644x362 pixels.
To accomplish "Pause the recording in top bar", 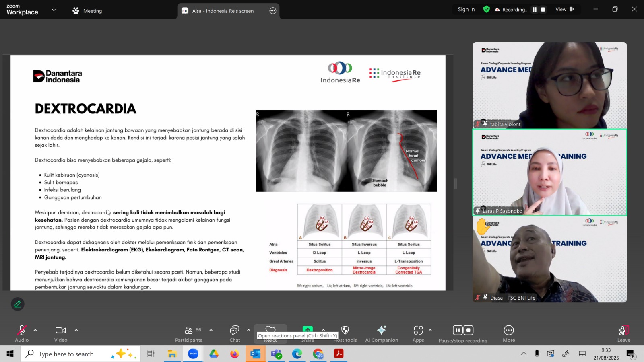I will point(535,10).
